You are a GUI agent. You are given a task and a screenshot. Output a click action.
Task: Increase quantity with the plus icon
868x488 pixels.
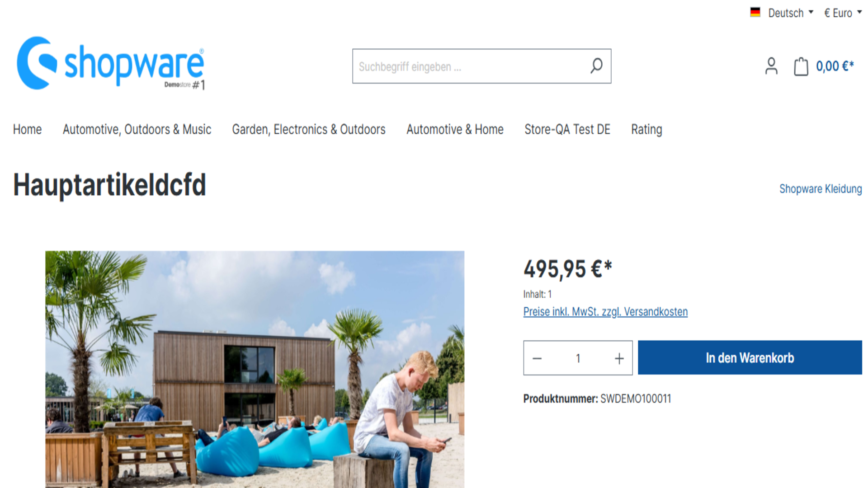[619, 358]
